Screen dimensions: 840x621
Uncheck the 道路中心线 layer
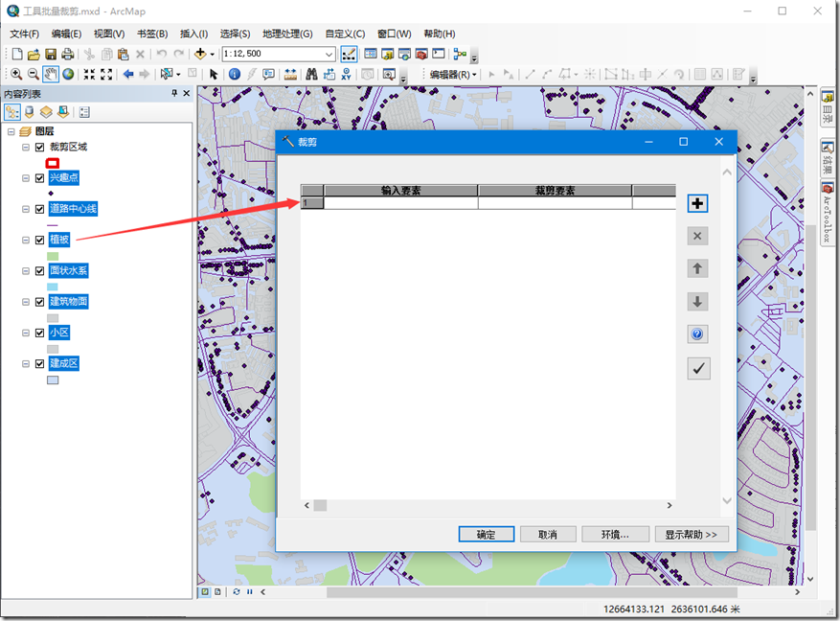(x=39, y=209)
